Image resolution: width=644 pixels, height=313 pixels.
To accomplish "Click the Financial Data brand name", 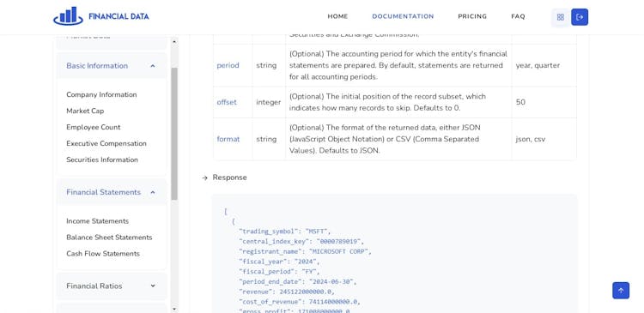I will point(118,16).
